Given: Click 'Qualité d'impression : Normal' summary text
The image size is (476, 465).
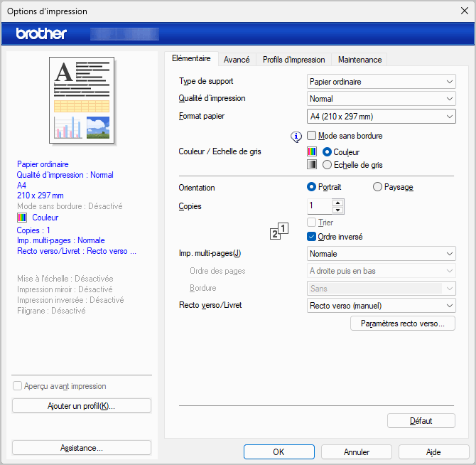Looking at the screenshot, I should (x=65, y=175).
